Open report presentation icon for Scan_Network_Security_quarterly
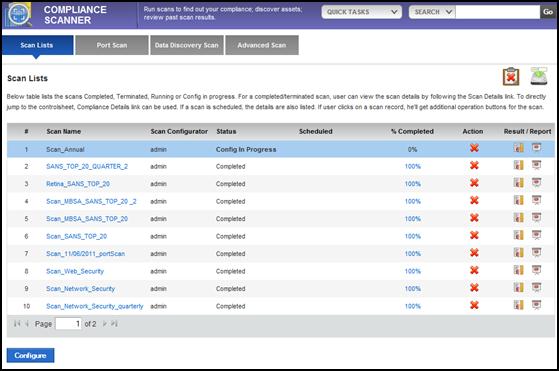 point(537,305)
